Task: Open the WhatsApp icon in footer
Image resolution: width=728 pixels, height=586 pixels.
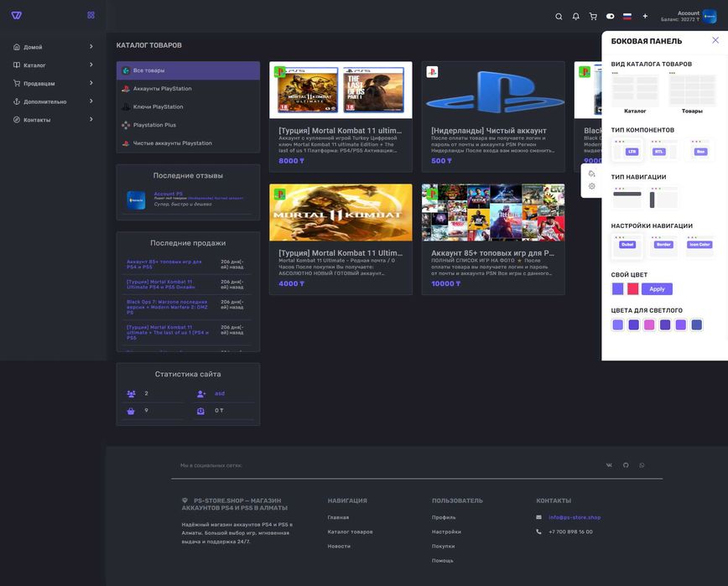Action: coord(642,465)
